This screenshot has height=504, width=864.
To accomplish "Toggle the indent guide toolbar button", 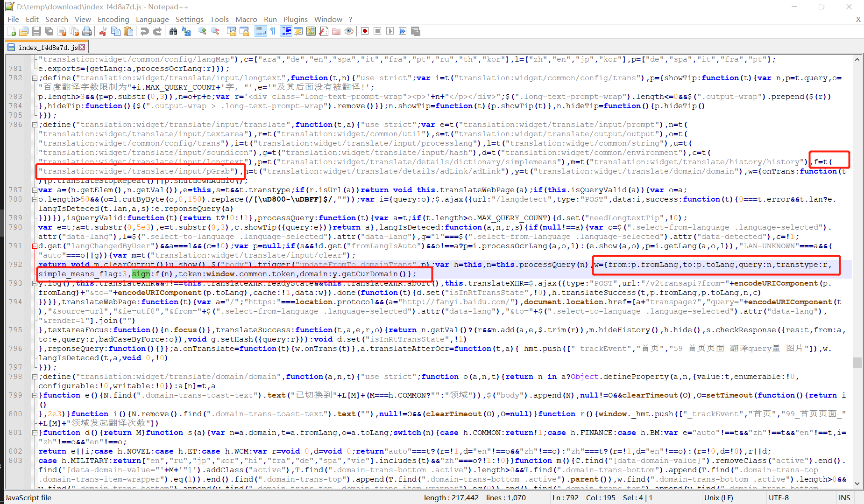I will pyautogui.click(x=286, y=31).
